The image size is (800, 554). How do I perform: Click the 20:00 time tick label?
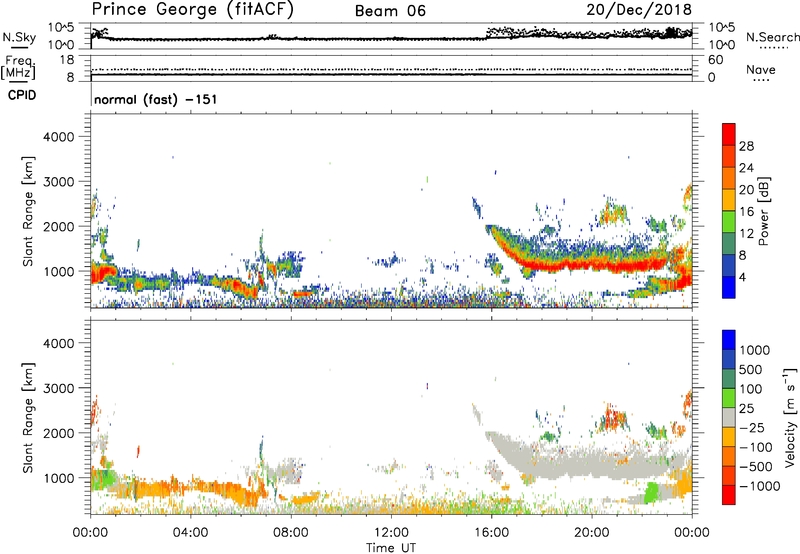pos(592,533)
